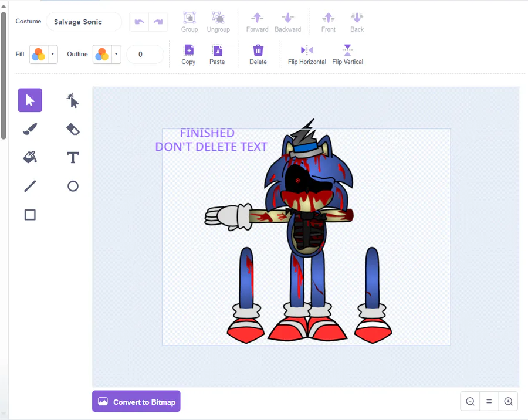This screenshot has height=420, width=528.
Task: Expand the Fill color dropdown arrow
Action: (53, 54)
